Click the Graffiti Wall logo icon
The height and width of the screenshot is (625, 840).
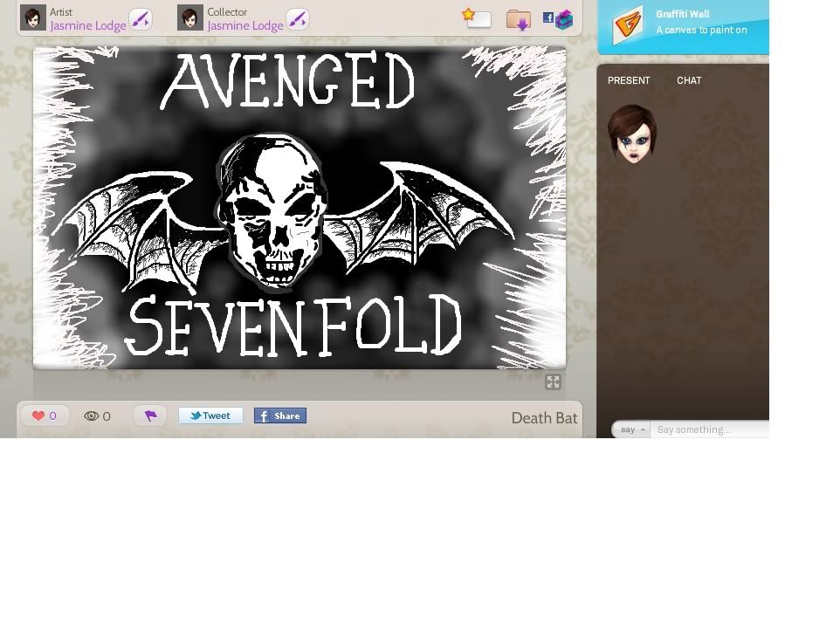click(x=627, y=24)
